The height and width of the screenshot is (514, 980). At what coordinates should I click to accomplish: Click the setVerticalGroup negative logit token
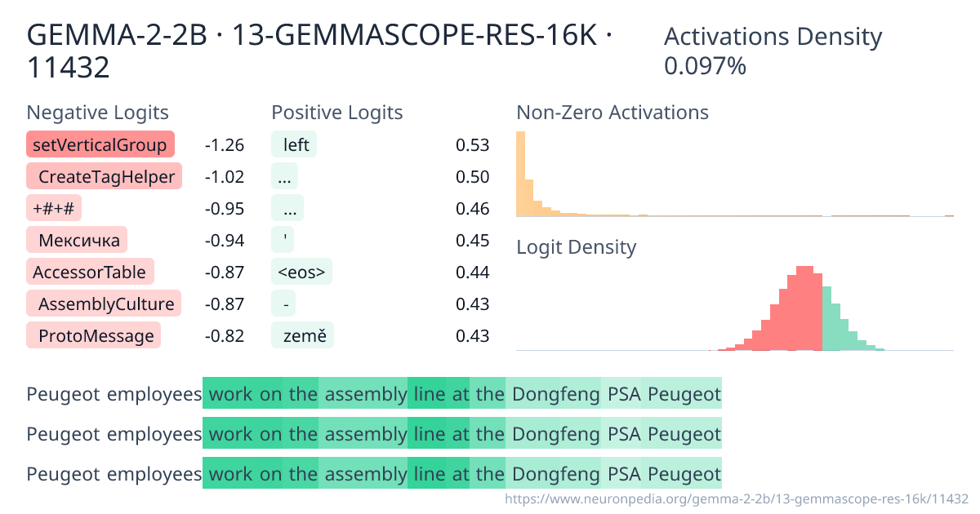100,145
